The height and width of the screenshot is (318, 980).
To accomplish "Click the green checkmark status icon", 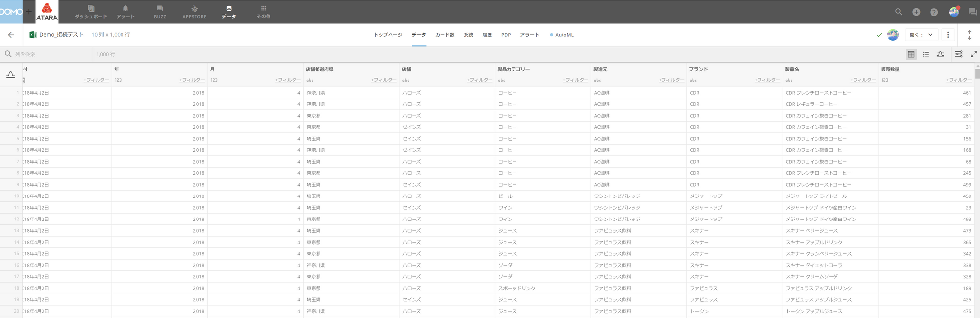I will click(x=879, y=35).
